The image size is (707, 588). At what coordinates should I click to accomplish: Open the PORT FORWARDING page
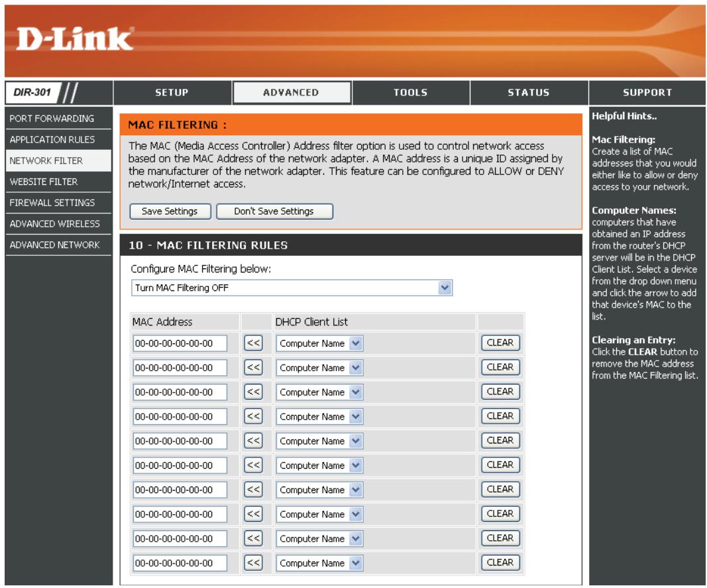click(x=58, y=118)
